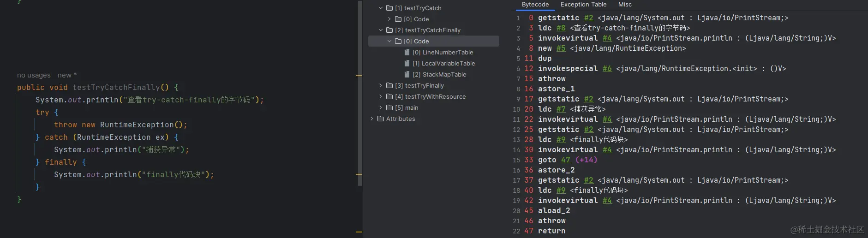This screenshot has width=868, height=238.
Task: Click folder icon of the selected [0] Code
Action: [398, 41]
